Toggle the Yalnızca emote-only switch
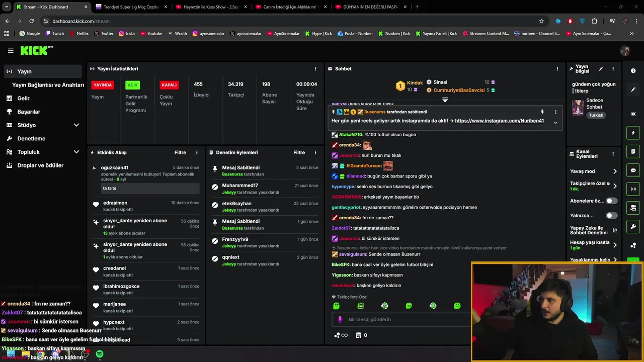Viewport: 644px width, 362px height. (611, 216)
